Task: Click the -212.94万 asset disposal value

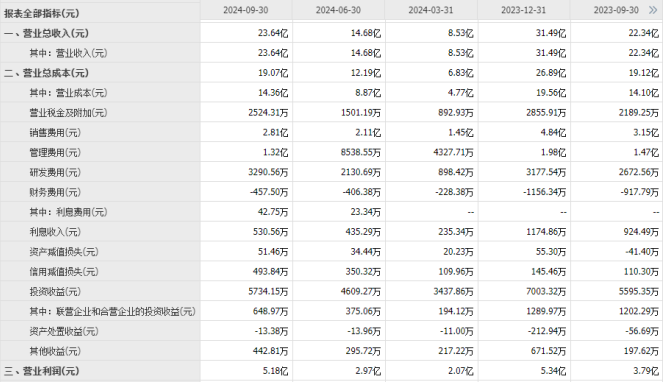Action: click(x=547, y=332)
